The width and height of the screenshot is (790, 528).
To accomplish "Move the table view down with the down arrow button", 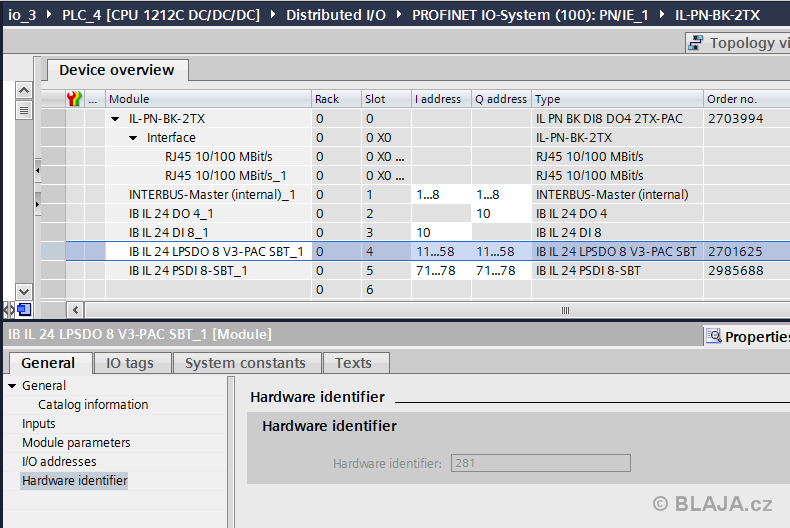I will [24, 291].
